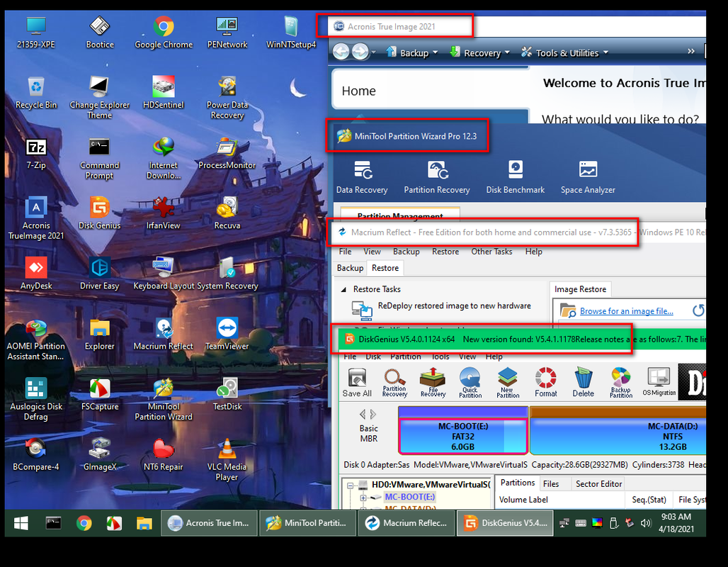Open Google Chrome desktop shortcut

tap(164, 32)
